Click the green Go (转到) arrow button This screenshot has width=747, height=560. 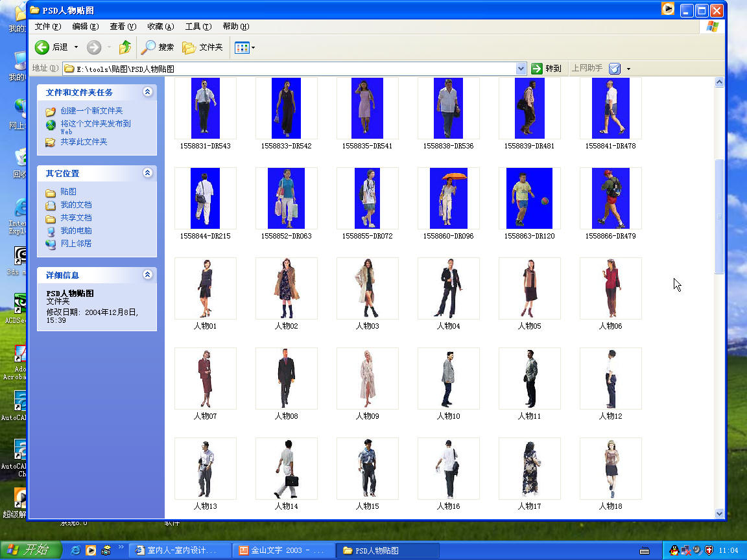(x=537, y=69)
